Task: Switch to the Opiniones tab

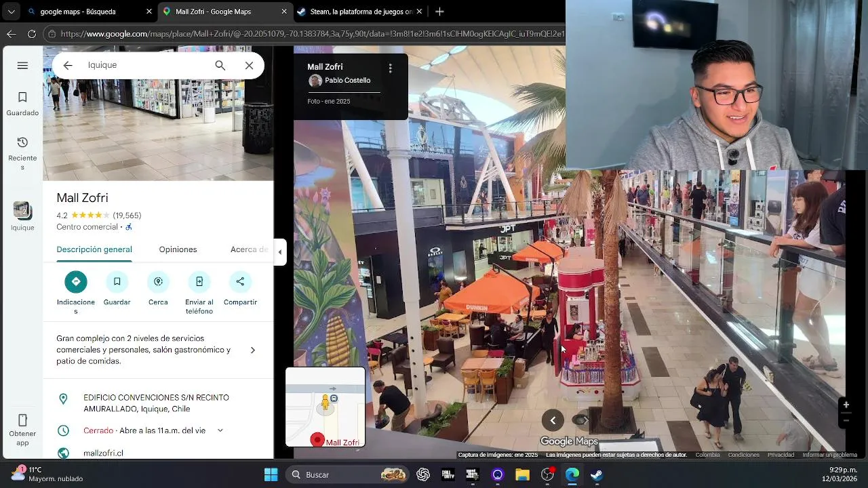Action: tap(178, 249)
